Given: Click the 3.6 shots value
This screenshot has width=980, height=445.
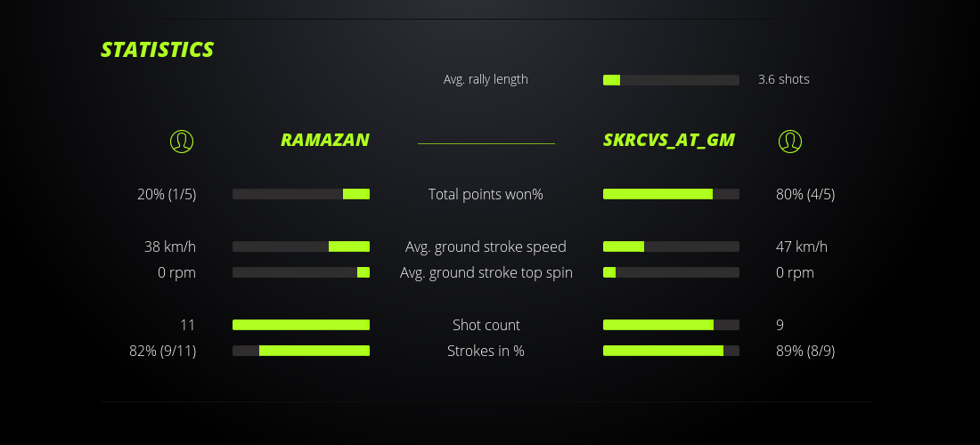Looking at the screenshot, I should (x=784, y=79).
